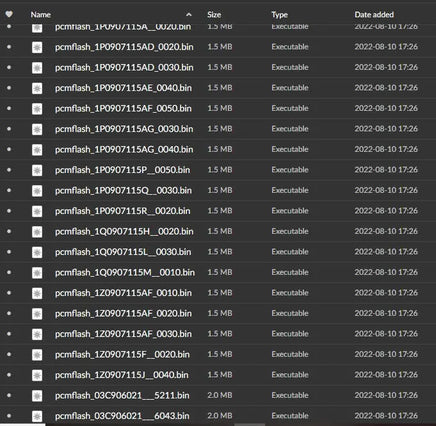Click file icon for pcmflash_1P0907115AD_0020.bin

coord(37,47)
